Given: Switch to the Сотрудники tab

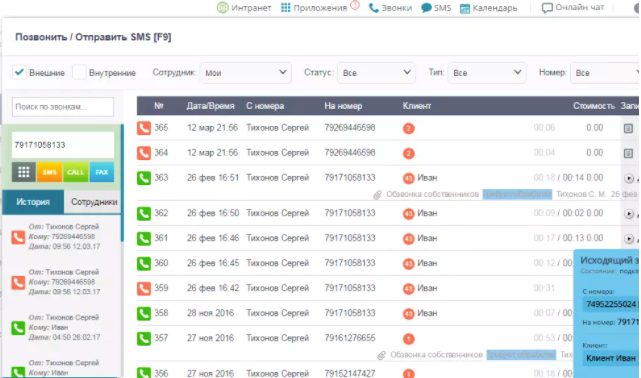Looking at the screenshot, I should point(94,202).
